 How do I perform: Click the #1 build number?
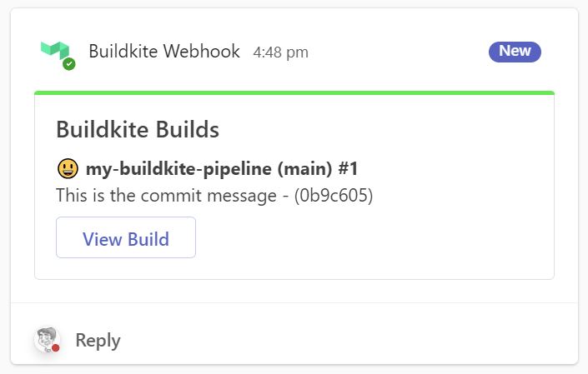tap(348, 168)
